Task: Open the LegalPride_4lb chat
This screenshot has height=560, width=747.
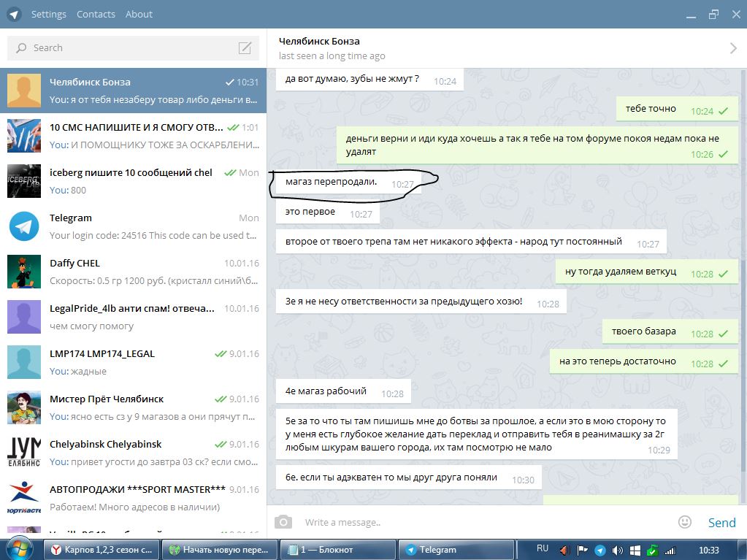Action: (x=133, y=317)
